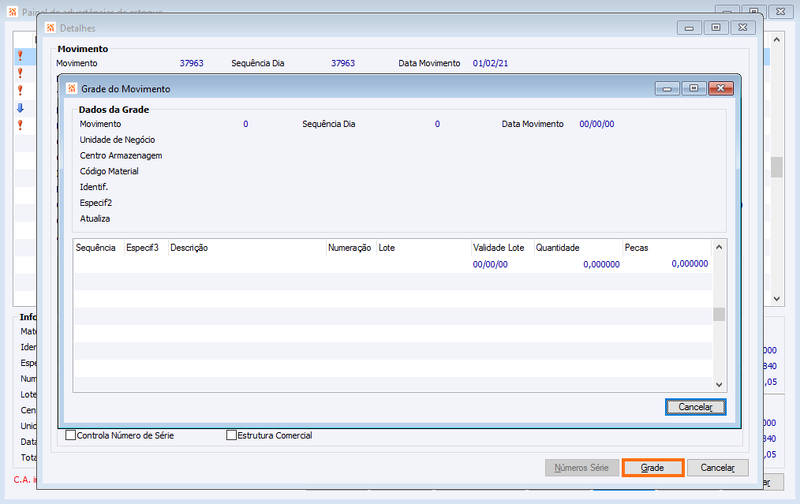Click Sequência Dia value 37963 in Detalhes
The height and width of the screenshot is (504, 800).
(x=343, y=63)
